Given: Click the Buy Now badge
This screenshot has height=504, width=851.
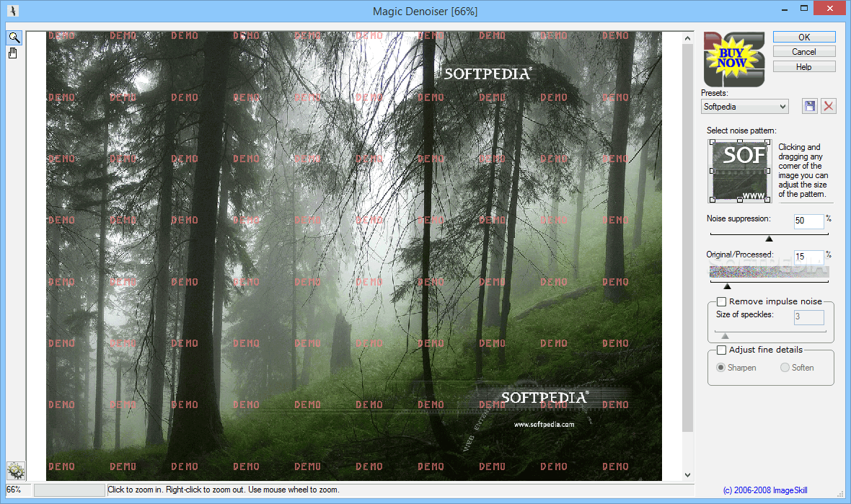Looking at the screenshot, I should pos(733,59).
